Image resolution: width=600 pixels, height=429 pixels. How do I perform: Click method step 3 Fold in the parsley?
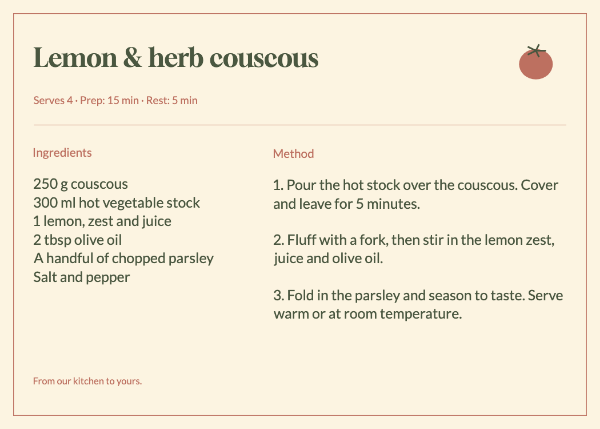418,305
